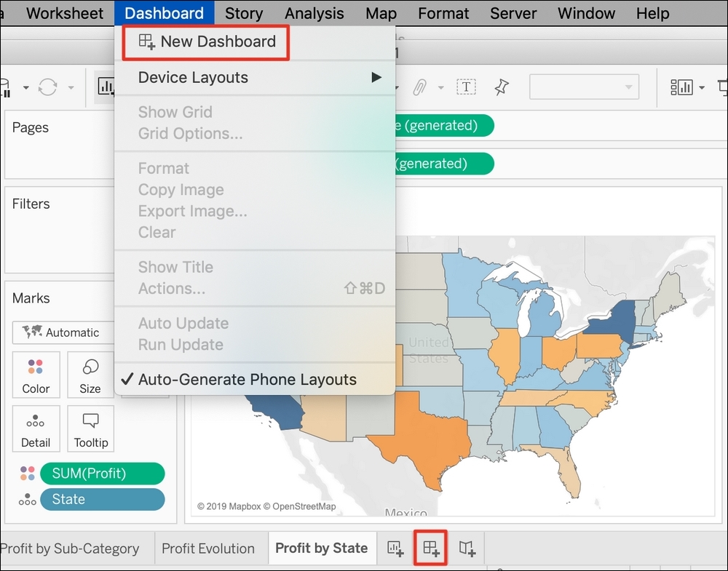Create a new worksheet from the bottom bar
The height and width of the screenshot is (571, 728).
pos(395,548)
